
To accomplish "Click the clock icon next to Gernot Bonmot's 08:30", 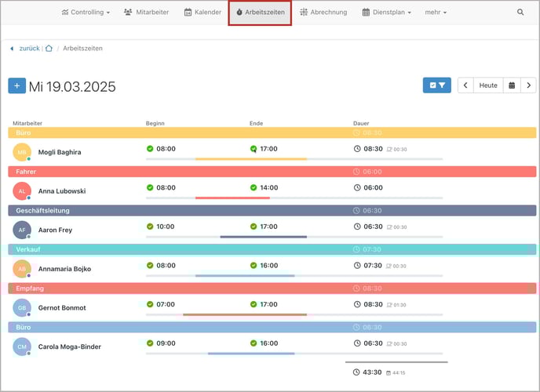I will coord(357,304).
